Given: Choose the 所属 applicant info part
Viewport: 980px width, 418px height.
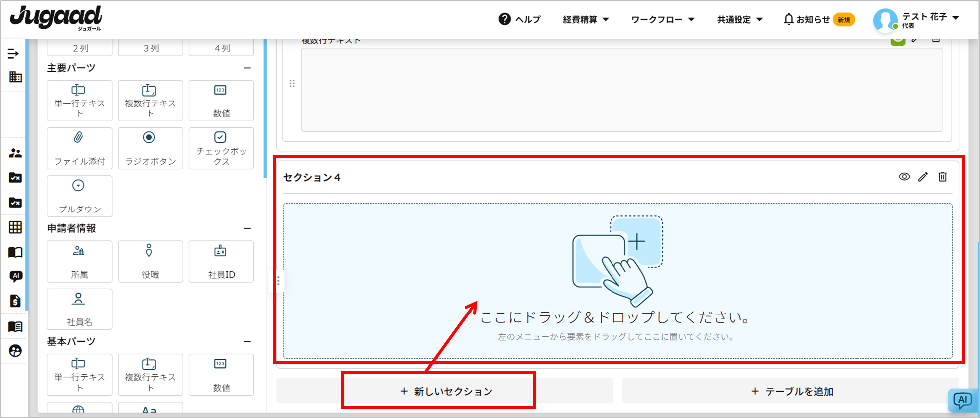Looking at the screenshot, I should (x=80, y=261).
